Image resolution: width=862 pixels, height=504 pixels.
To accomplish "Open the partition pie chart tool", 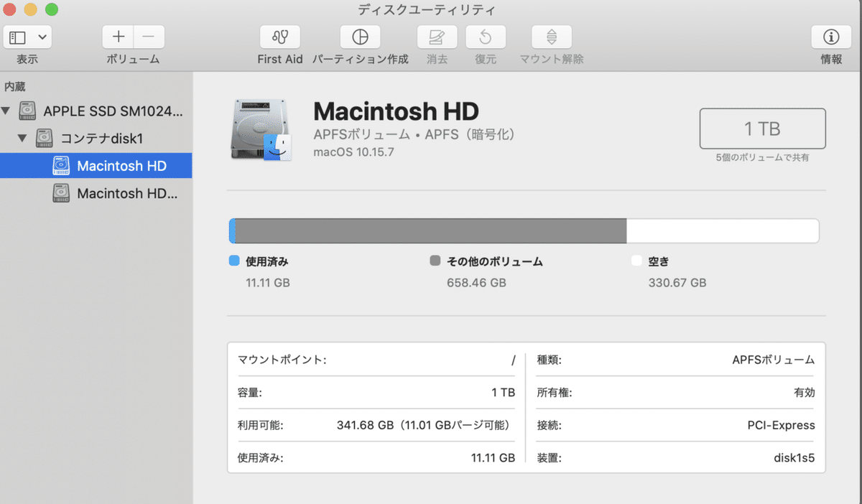I will (360, 37).
